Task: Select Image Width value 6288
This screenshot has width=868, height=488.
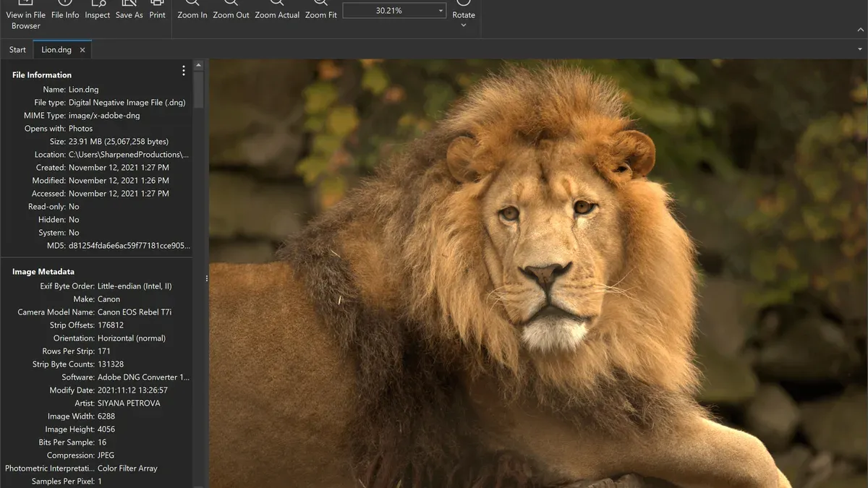Action: (x=106, y=416)
